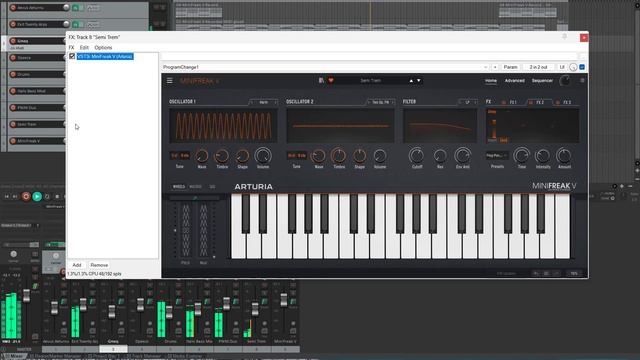Arm record on the Drums track
Screen dimensions: 640x360
[x=13, y=74]
